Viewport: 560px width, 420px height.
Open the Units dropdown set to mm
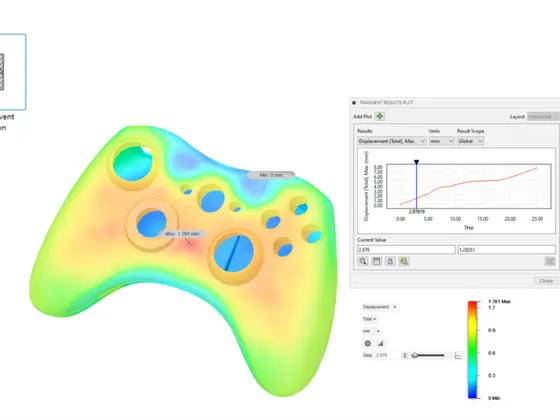(x=441, y=141)
